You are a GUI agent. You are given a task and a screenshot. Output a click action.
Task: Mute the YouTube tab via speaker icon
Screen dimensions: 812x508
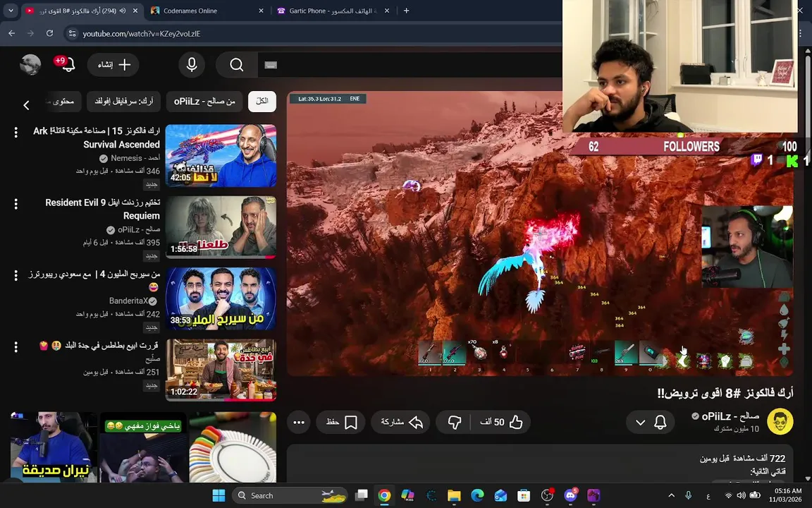(x=123, y=11)
